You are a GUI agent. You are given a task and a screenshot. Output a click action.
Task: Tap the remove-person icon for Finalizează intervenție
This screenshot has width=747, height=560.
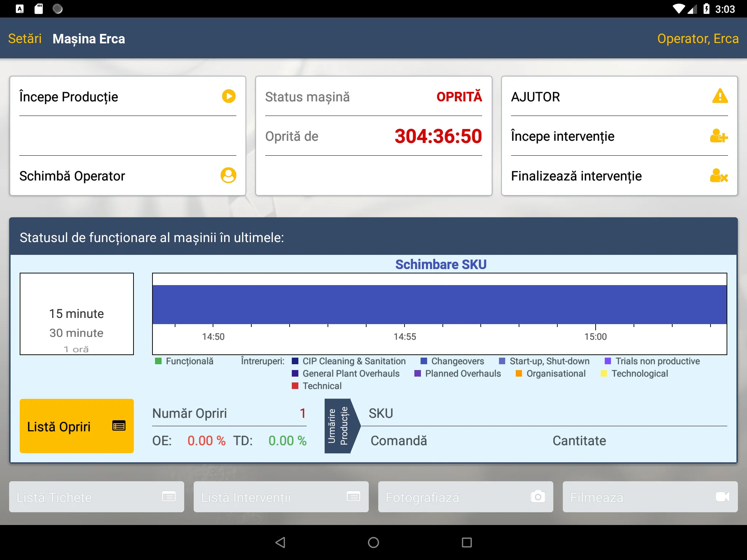719,175
